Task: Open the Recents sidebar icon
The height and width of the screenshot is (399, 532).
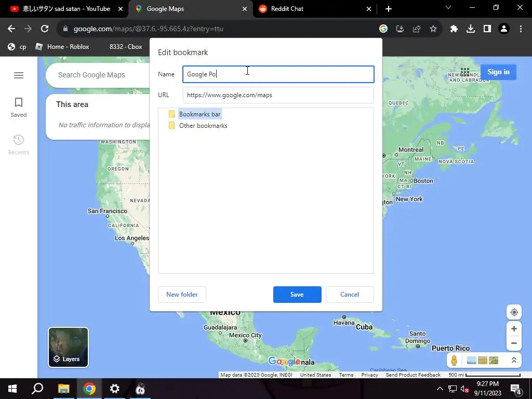Action: pyautogui.click(x=19, y=144)
